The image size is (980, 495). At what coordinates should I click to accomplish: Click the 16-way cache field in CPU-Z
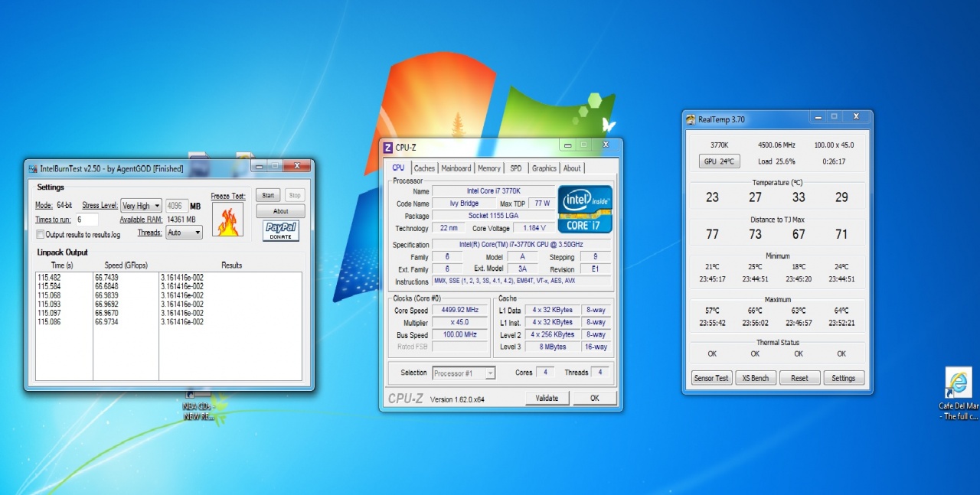(x=596, y=347)
